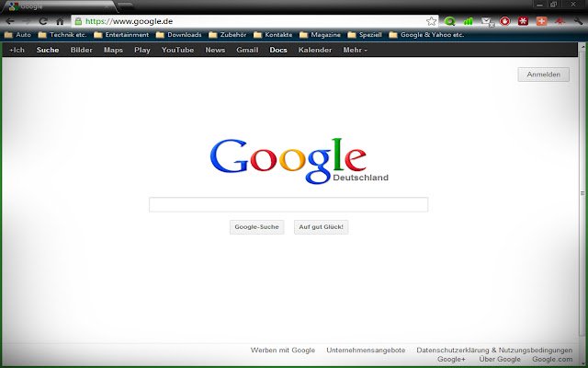Screen dimensions: 588x368
Task: Click the Anmelden sign-in button
Action: (x=543, y=75)
